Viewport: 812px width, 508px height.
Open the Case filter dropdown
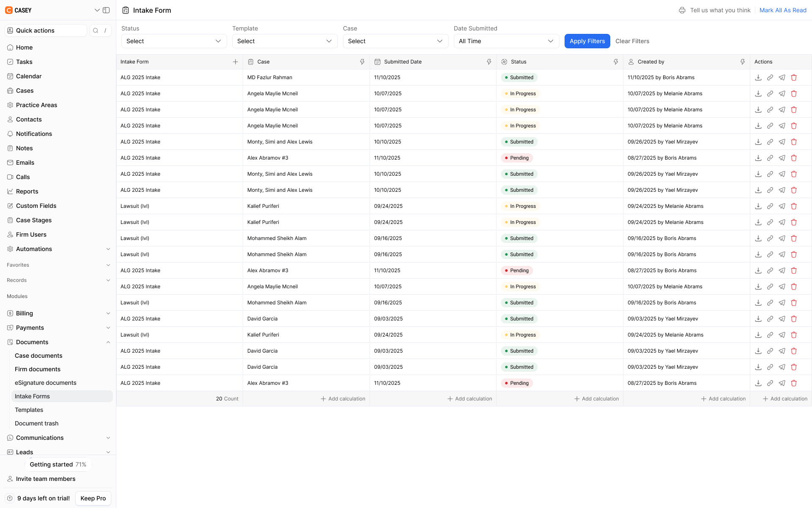tap(395, 41)
